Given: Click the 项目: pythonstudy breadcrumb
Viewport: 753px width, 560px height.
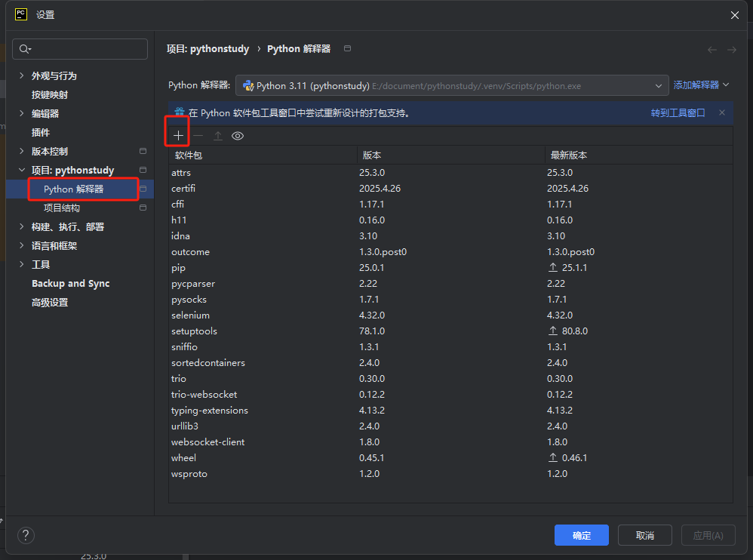Looking at the screenshot, I should (208, 49).
